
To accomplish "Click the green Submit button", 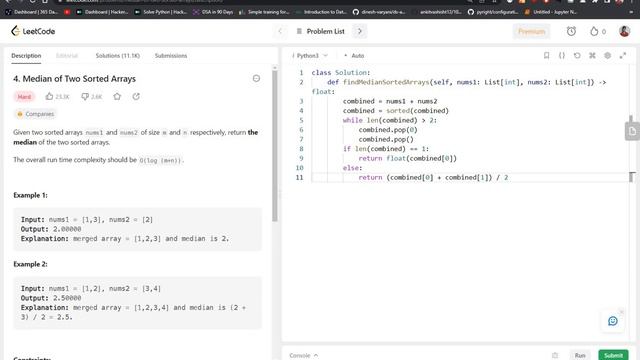I will (x=613, y=356).
